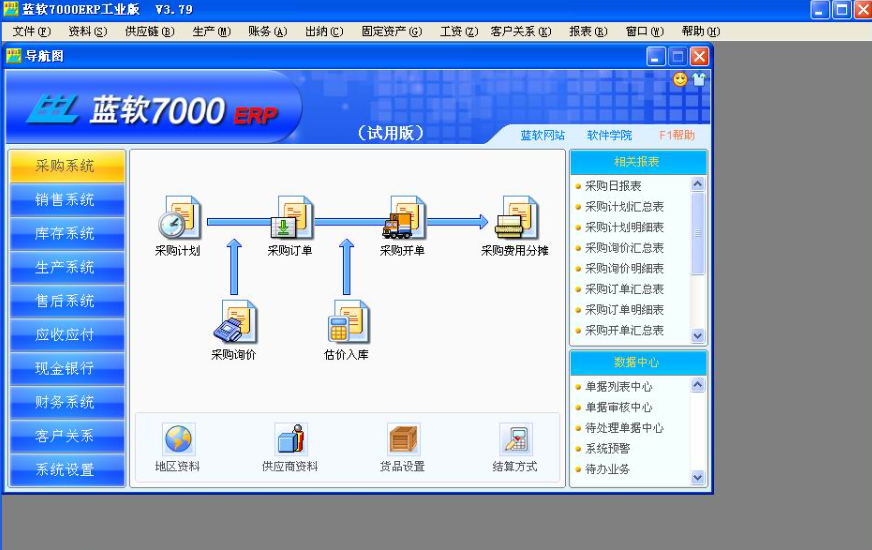Screen dimensions: 872x550
Task: Open 采购计划汇总表 report
Action: [624, 206]
